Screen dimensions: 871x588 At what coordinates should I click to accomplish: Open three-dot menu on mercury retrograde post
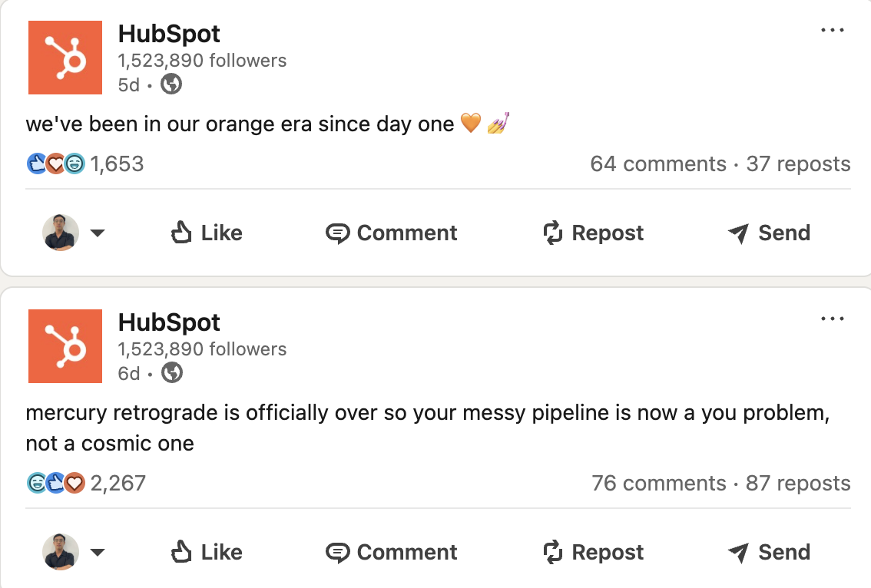[x=833, y=319]
